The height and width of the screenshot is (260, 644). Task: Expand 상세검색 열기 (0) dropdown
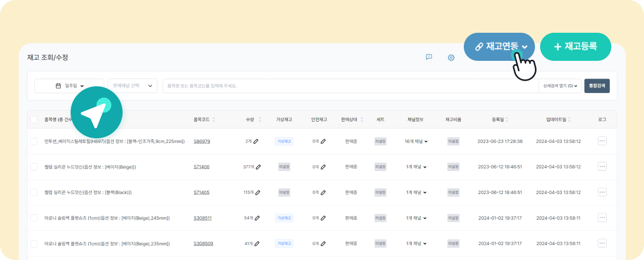[560, 86]
